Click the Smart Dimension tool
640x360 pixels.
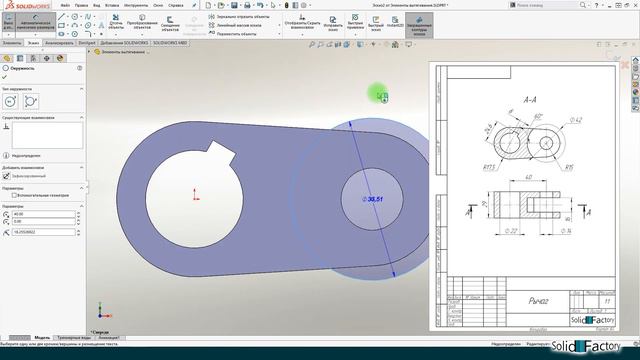pyautogui.click(x=36, y=22)
